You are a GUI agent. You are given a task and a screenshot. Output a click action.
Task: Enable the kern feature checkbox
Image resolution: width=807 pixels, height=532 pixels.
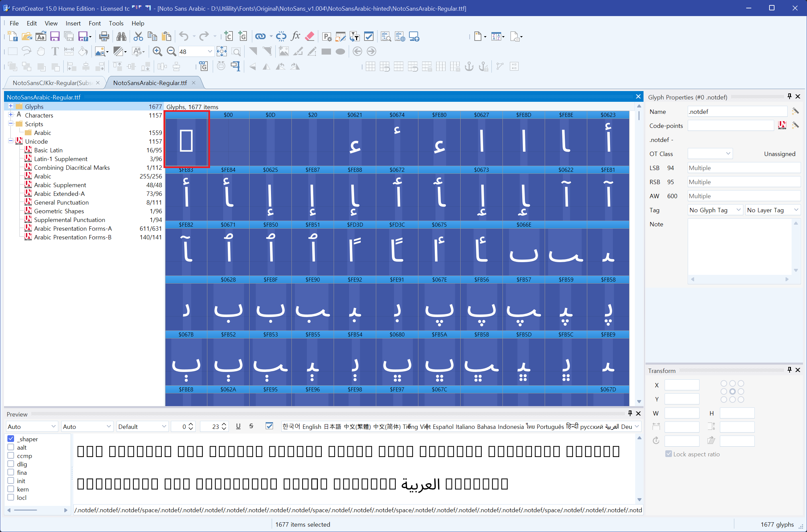tap(11, 489)
